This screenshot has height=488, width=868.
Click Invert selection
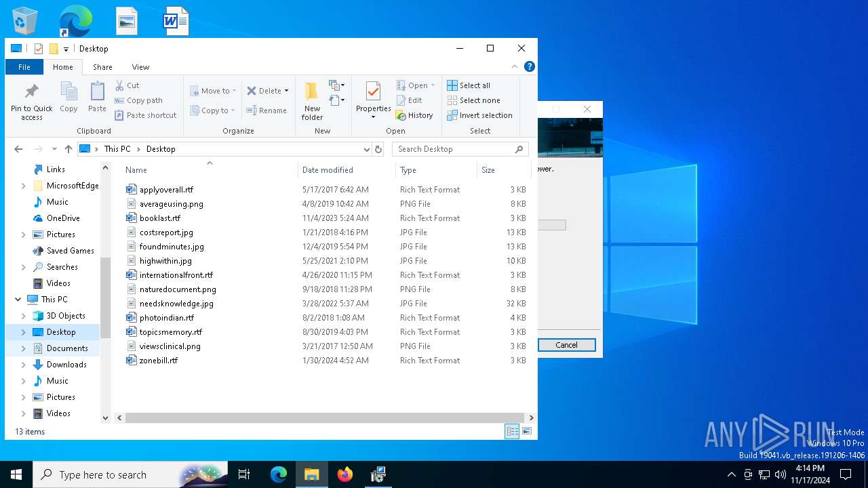(479, 115)
